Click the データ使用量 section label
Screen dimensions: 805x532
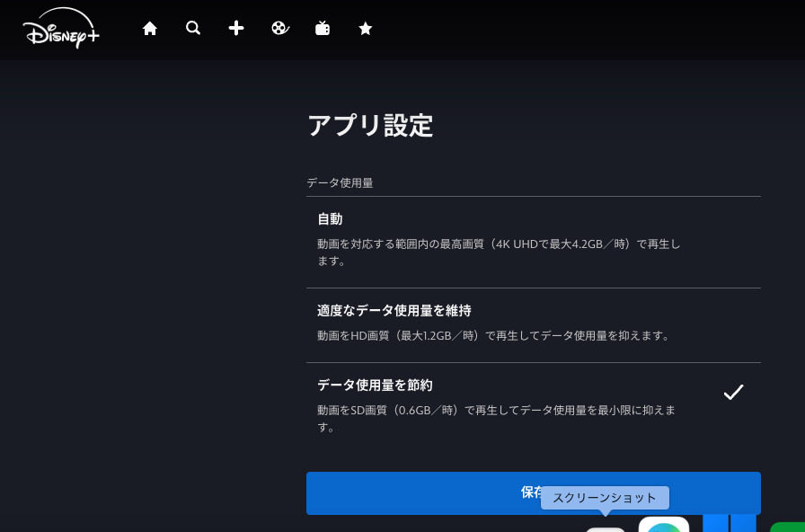tap(340, 182)
